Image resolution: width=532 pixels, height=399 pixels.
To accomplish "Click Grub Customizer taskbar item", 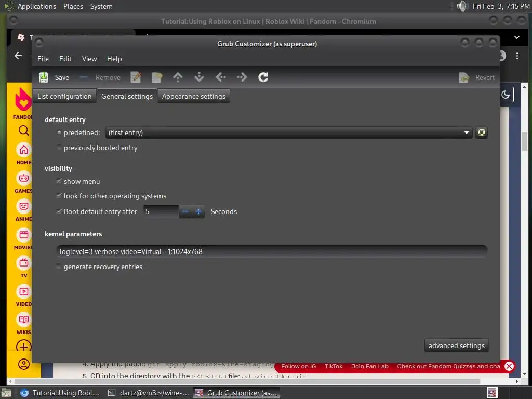I will (x=236, y=393).
